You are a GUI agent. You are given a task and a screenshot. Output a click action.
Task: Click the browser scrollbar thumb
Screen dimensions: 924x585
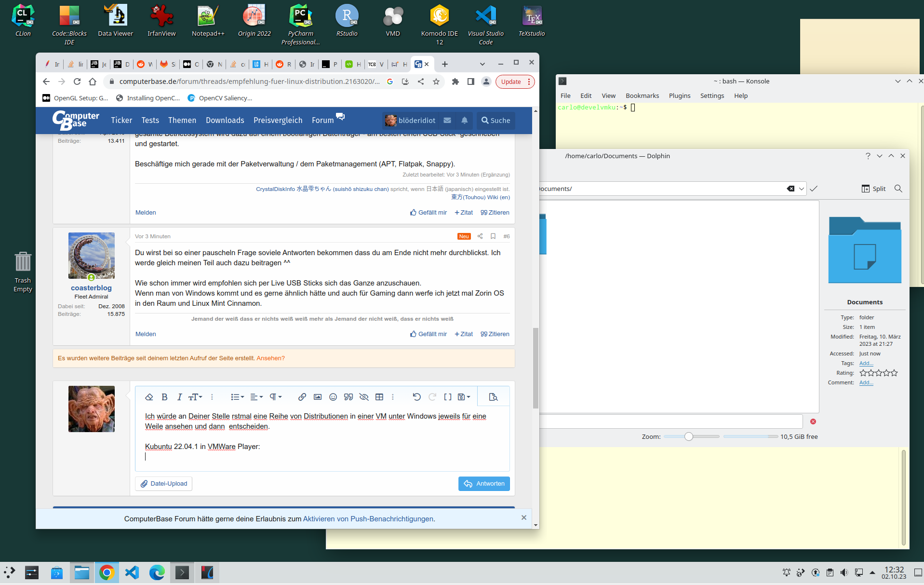coord(536,368)
